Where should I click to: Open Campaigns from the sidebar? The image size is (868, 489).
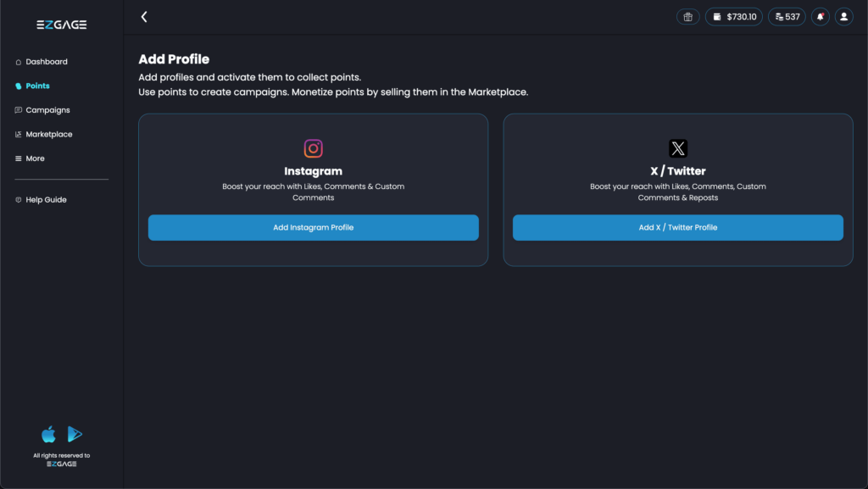coord(47,110)
